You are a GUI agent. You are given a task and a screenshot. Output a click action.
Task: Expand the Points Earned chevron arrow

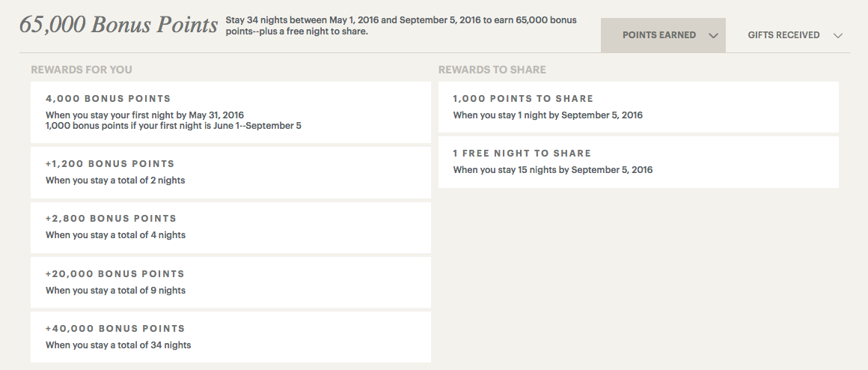click(x=713, y=35)
